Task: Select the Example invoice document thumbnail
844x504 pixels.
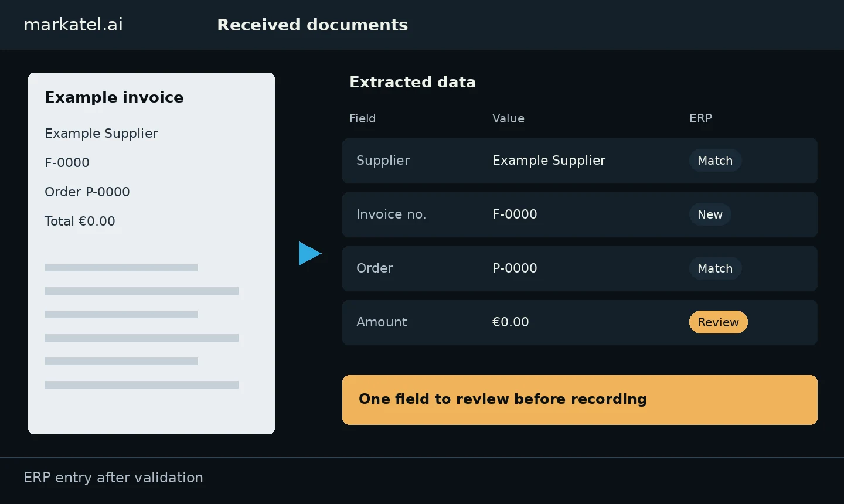Action: (151, 253)
